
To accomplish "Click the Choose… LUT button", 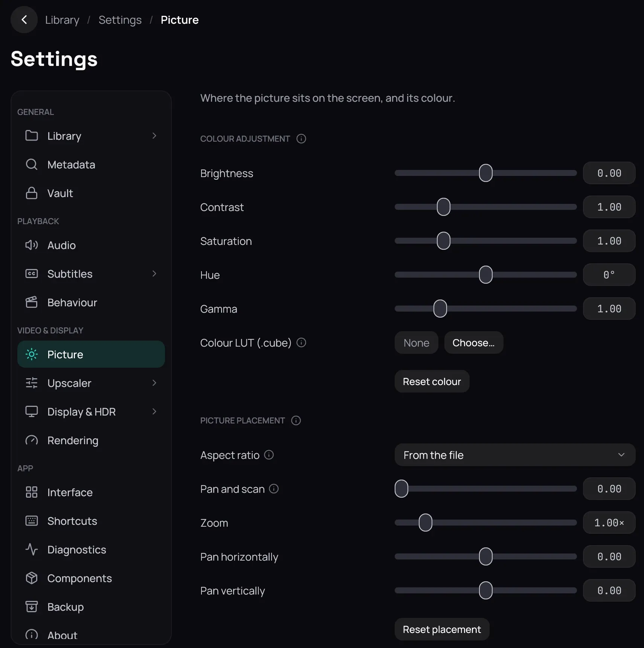I will 474,342.
